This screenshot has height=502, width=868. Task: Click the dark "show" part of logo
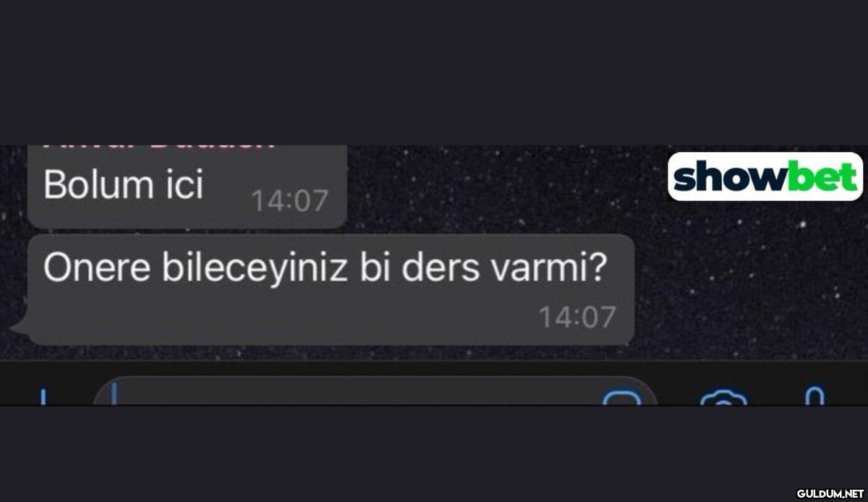(728, 177)
